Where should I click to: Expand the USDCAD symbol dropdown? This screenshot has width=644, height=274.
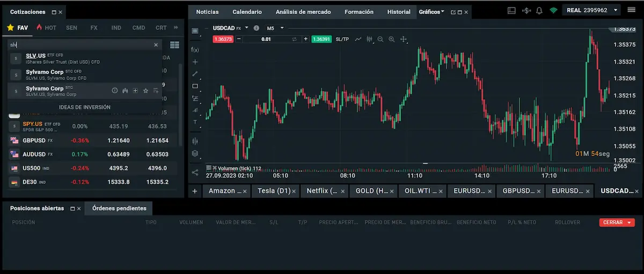click(246, 28)
